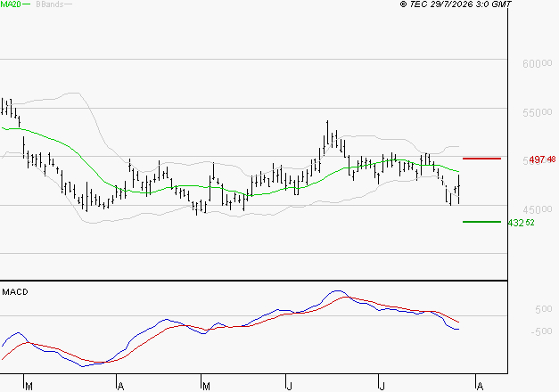
Task: Click the red 497.48 resistance line
Action: click(481, 159)
